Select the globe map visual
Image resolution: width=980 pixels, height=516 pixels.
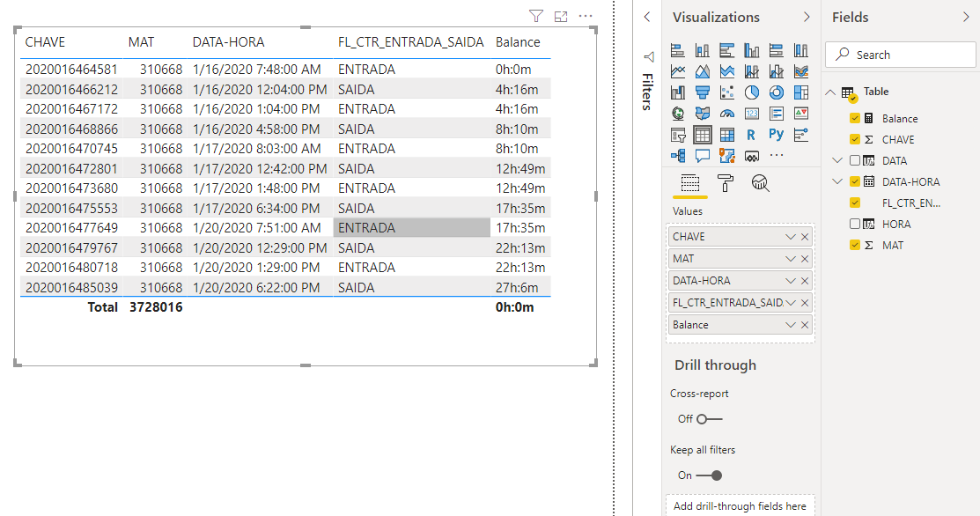pos(677,113)
